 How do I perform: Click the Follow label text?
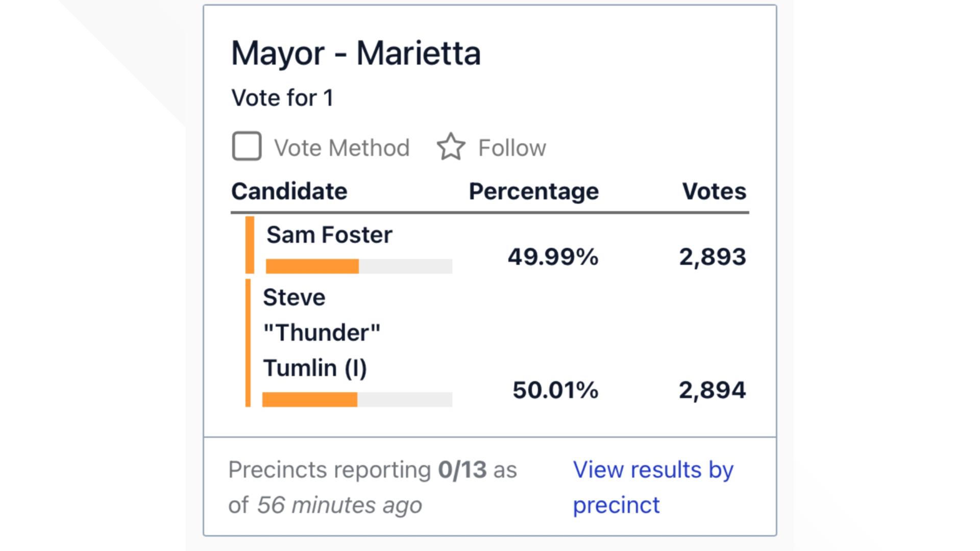[512, 148]
